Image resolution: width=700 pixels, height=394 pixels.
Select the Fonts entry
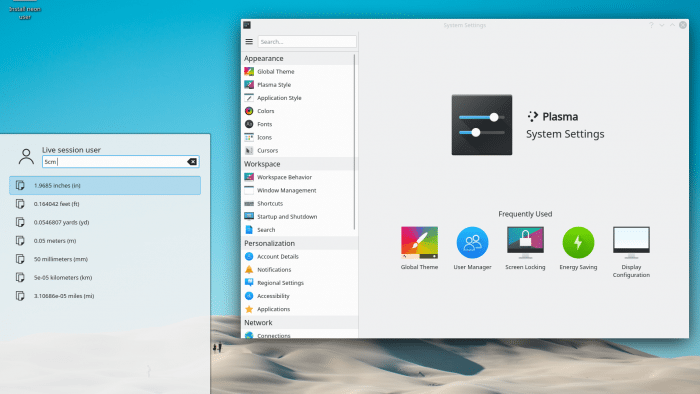299,124
